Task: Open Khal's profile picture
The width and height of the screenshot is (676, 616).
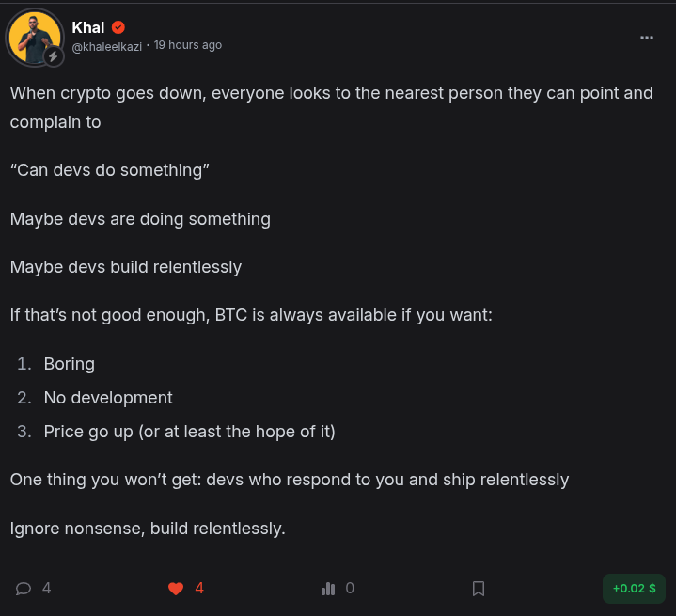Action: coord(35,38)
